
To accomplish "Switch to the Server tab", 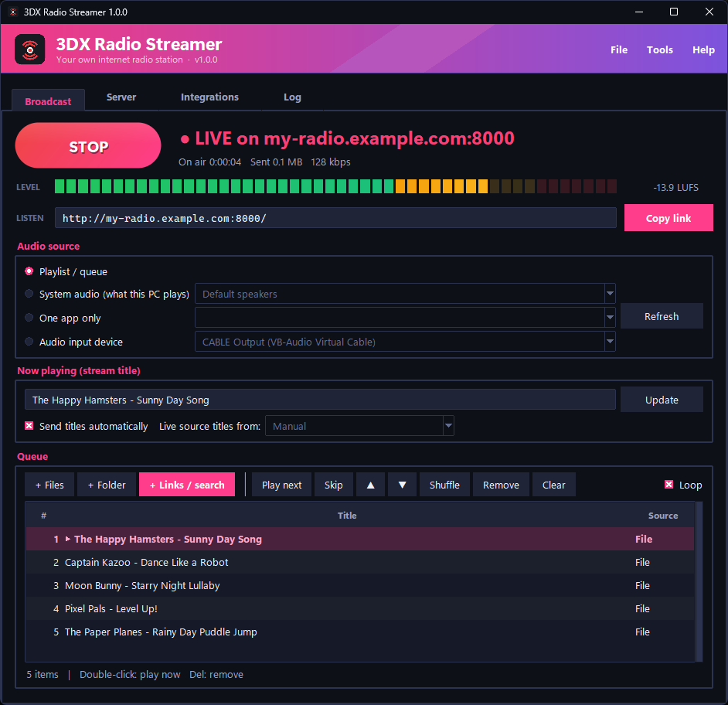I will (121, 97).
